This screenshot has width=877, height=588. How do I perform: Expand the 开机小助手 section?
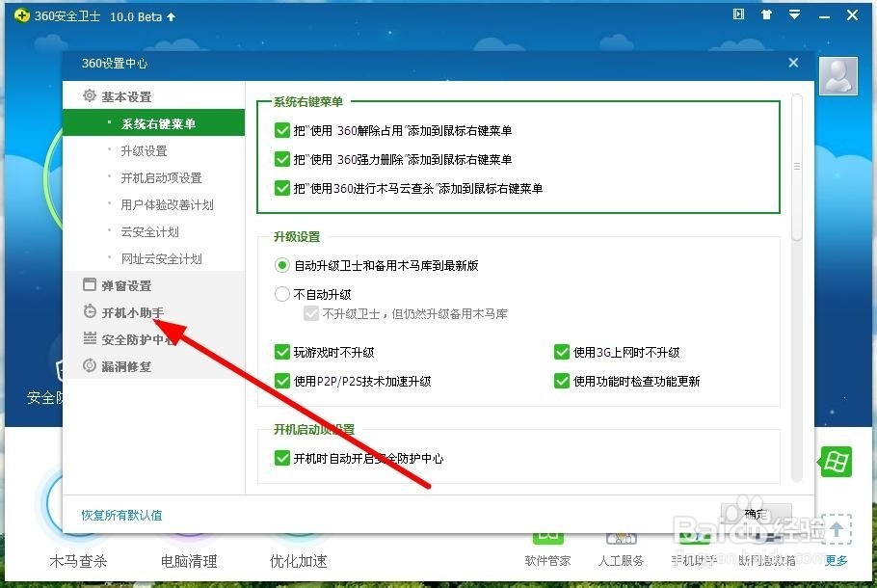coord(133,312)
